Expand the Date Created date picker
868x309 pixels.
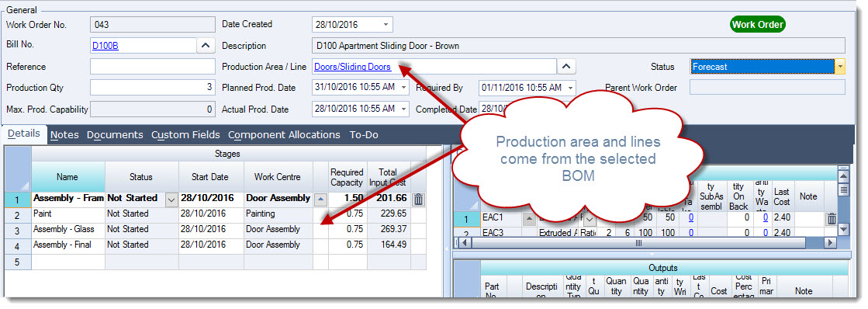(386, 25)
